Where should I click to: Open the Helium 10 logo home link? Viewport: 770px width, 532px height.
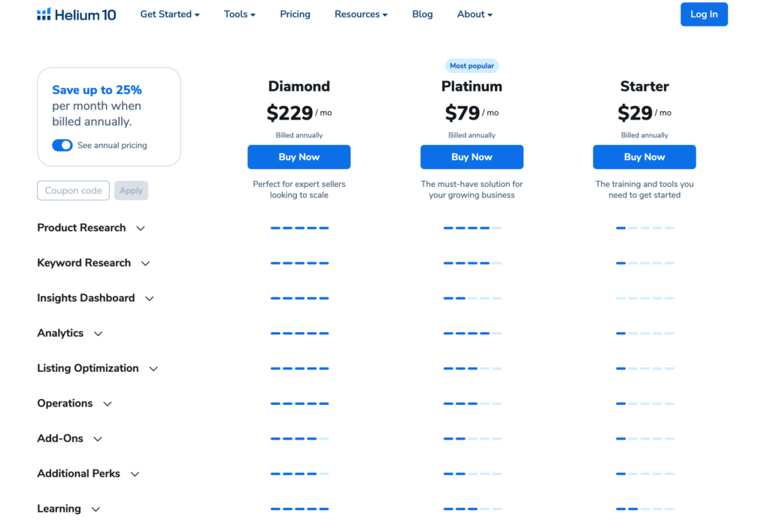[77, 15]
